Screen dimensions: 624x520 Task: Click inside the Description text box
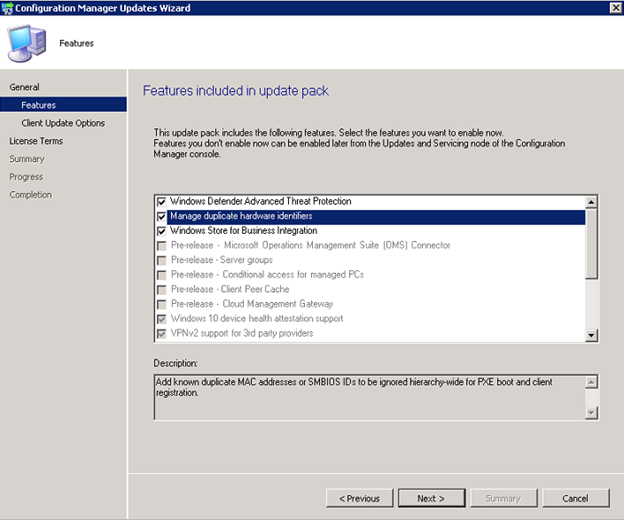(x=370, y=397)
